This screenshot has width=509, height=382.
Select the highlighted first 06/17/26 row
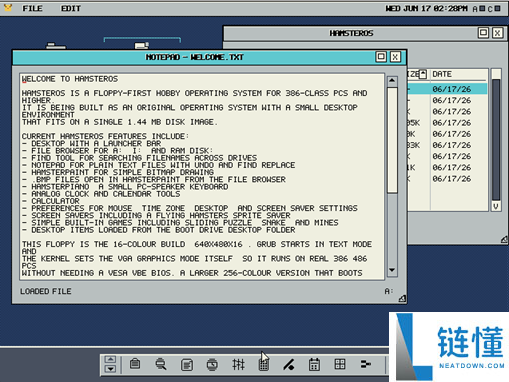(447, 89)
